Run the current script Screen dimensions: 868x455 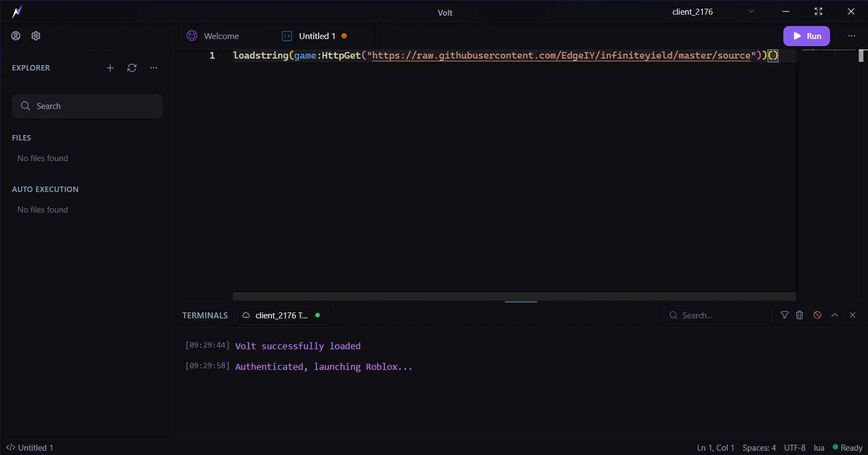click(x=806, y=36)
